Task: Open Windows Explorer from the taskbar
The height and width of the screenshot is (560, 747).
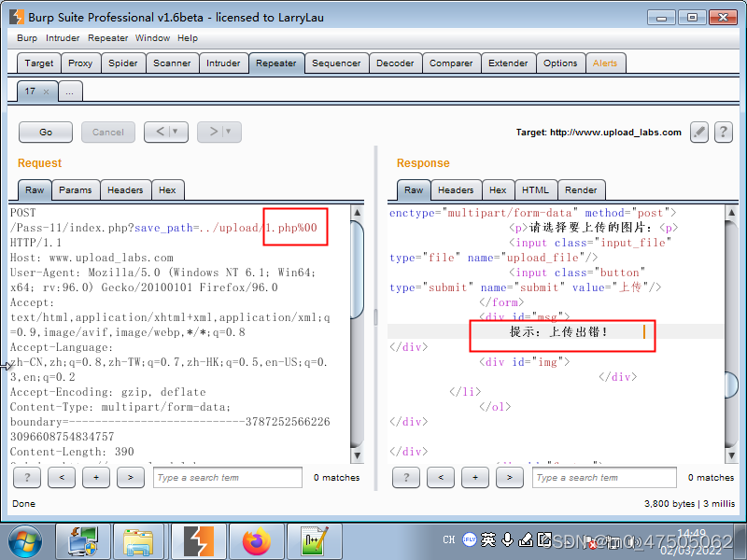Action: click(x=138, y=541)
